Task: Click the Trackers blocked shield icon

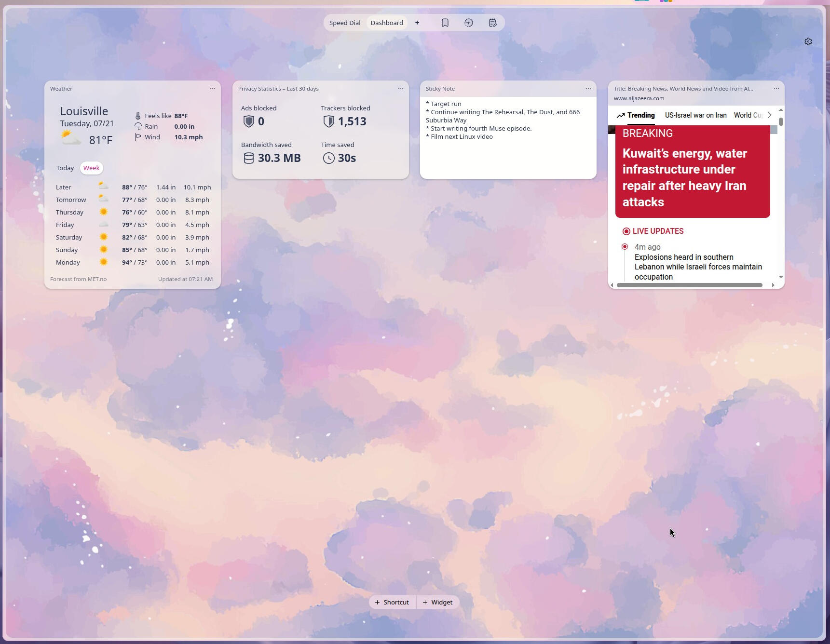Action: [x=328, y=121]
